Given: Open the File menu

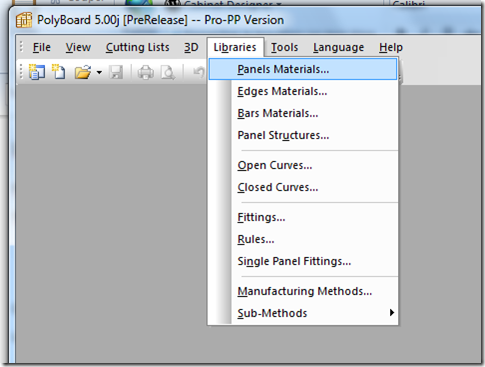Looking at the screenshot, I should (x=42, y=47).
